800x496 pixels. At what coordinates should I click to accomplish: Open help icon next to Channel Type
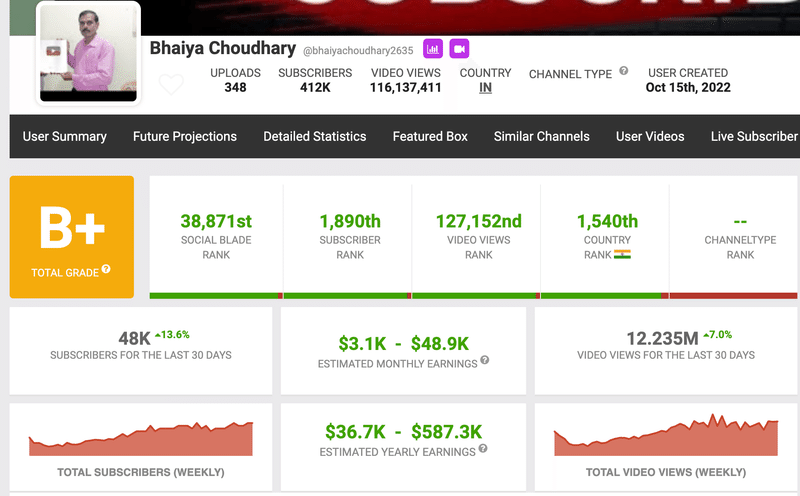click(x=623, y=71)
